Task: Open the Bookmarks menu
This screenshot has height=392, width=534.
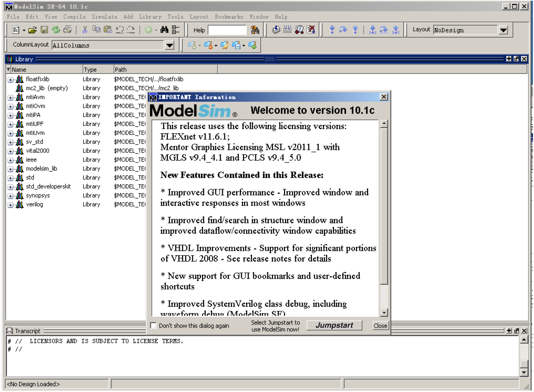Action: (x=229, y=17)
